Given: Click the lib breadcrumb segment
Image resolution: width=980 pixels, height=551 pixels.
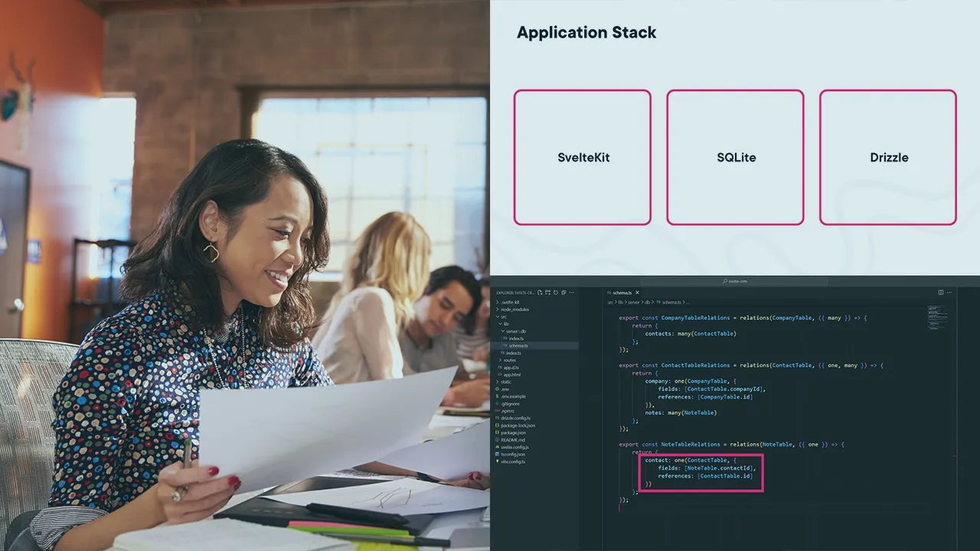Looking at the screenshot, I should [621, 302].
